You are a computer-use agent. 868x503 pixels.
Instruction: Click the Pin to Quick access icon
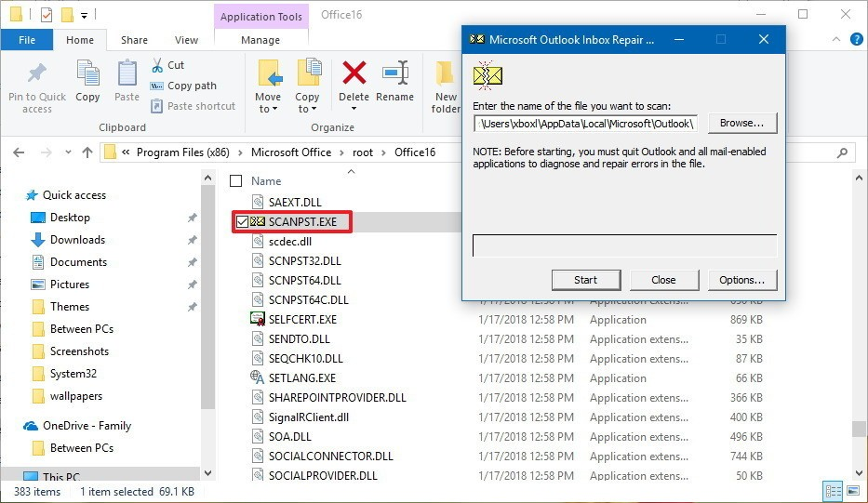(37, 74)
